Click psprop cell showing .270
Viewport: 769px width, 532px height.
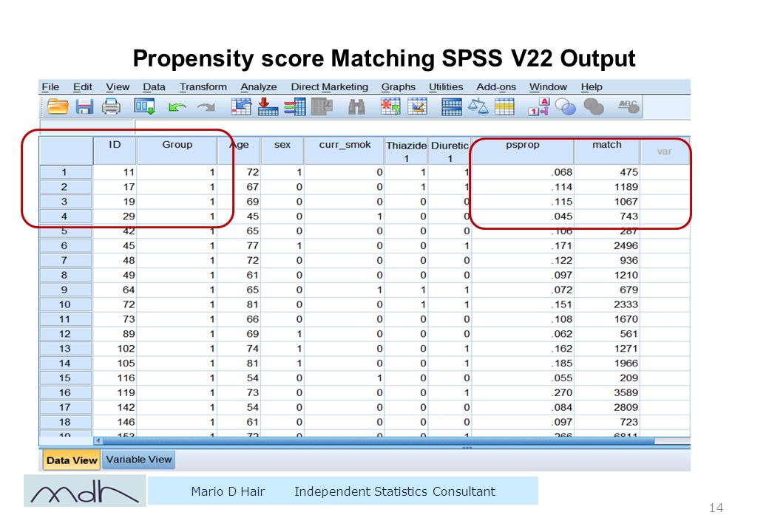522,392
